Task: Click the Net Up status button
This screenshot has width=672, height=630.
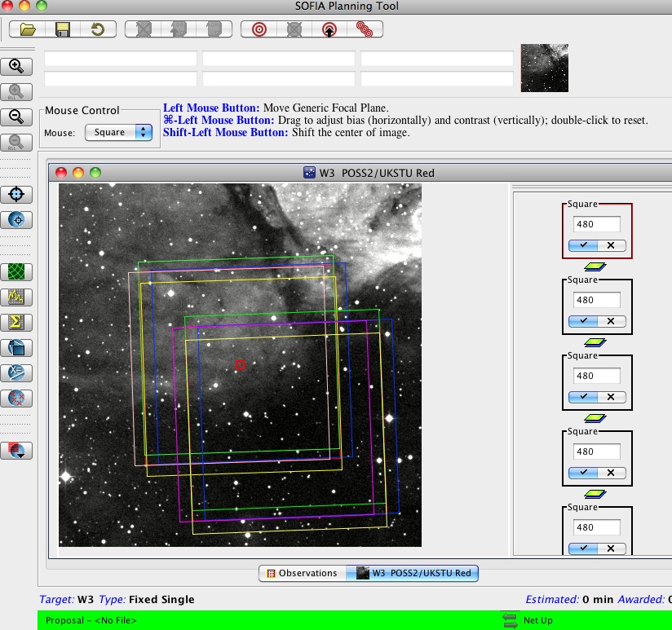Action: click(x=528, y=620)
